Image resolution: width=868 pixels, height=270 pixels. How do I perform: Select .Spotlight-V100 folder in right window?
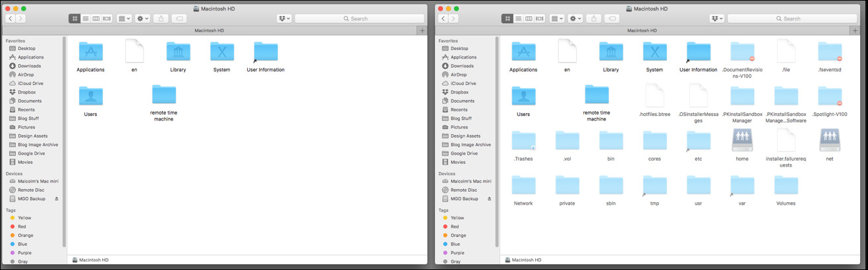(830, 96)
